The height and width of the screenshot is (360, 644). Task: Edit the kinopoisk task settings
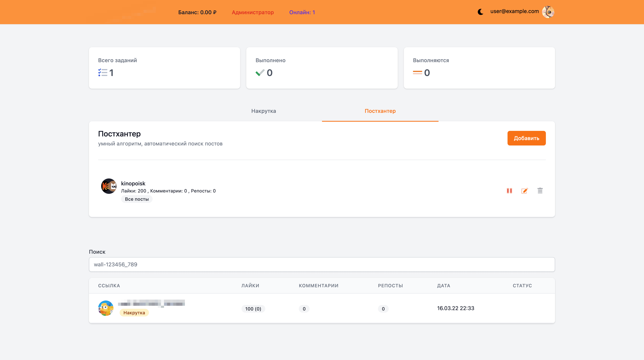525,191
